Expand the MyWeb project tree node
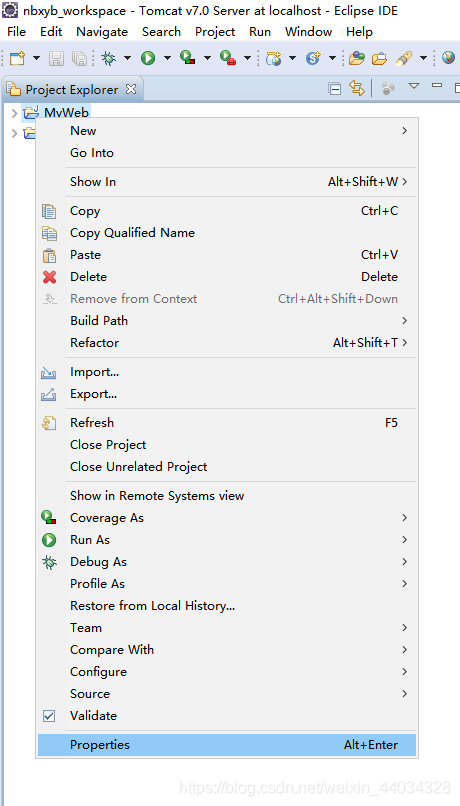This screenshot has width=460, height=806. (x=14, y=113)
